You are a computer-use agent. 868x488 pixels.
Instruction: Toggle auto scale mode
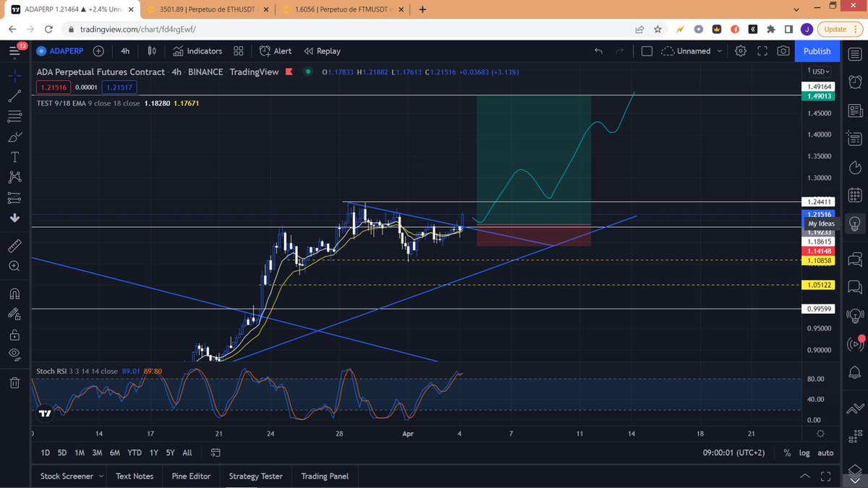tap(825, 453)
